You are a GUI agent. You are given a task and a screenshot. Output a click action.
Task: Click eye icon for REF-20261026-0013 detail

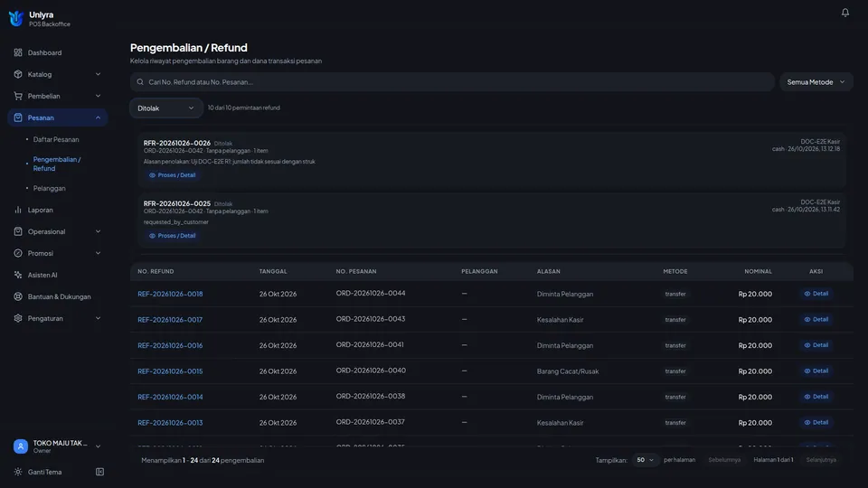807,422
